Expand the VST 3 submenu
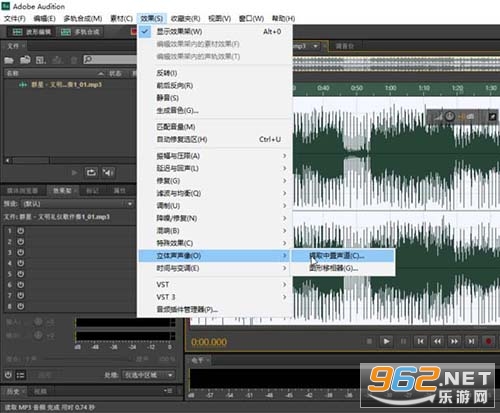500x413 pixels. [x=215, y=297]
